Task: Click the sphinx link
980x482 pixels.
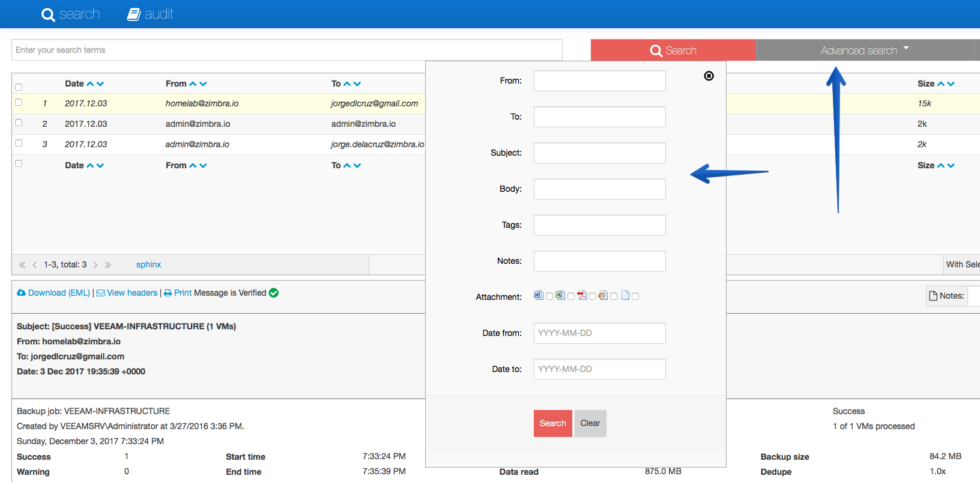Action: click(x=149, y=264)
